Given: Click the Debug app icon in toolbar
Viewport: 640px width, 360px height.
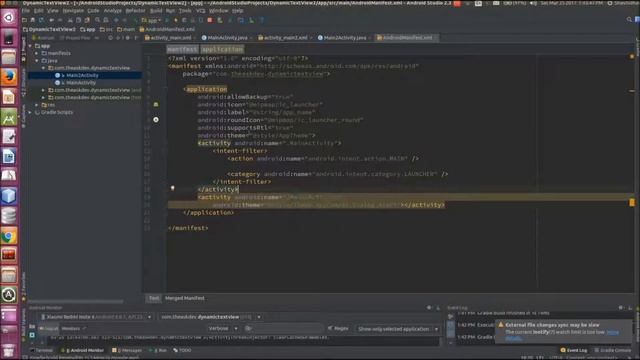Looking at the screenshot, I should coord(176,20).
